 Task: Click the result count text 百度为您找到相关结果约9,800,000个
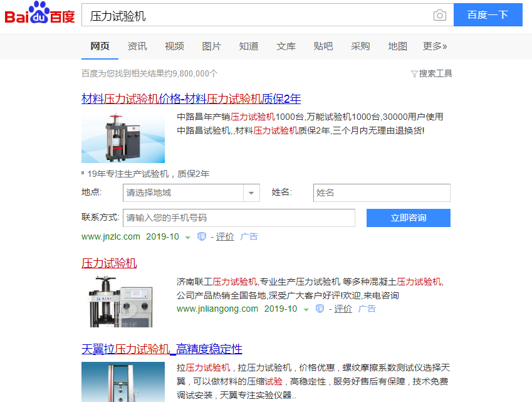tap(150, 73)
